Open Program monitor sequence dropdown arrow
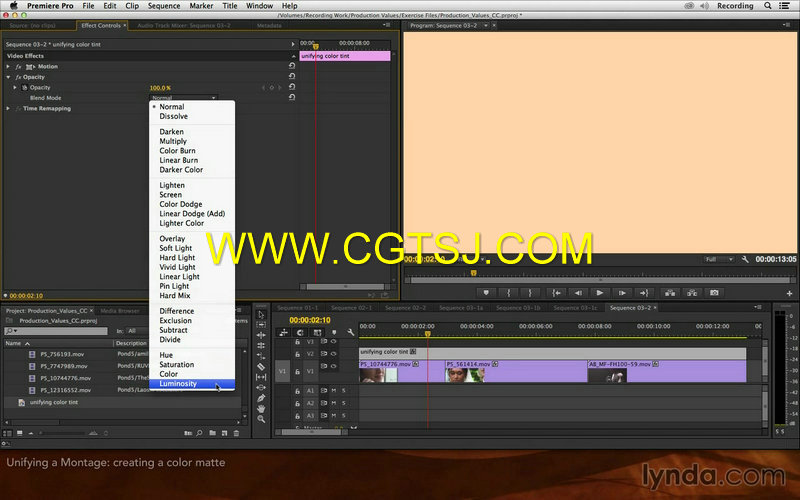The image size is (800, 500). pyautogui.click(x=486, y=25)
